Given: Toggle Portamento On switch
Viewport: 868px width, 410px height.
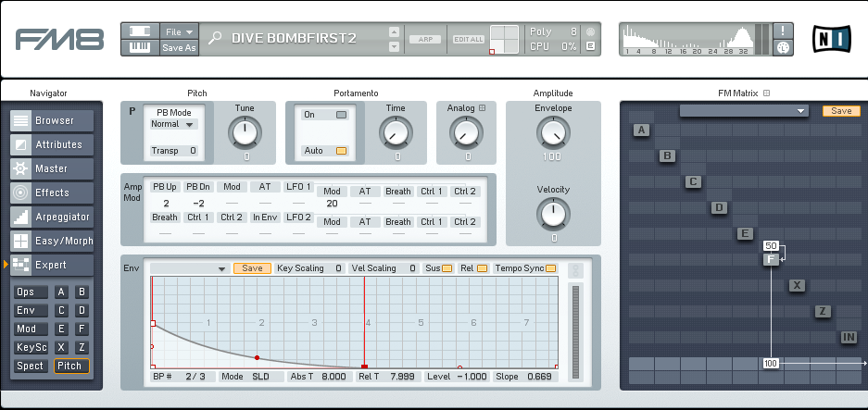Looking at the screenshot, I should (x=342, y=115).
